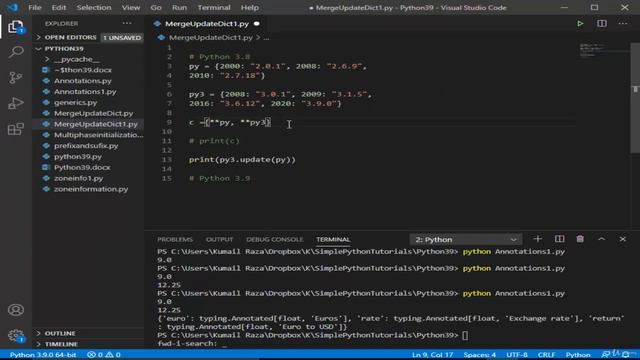The height and width of the screenshot is (360, 640).
Task: Click UTF-8 encoding in status bar
Action: 517,355
